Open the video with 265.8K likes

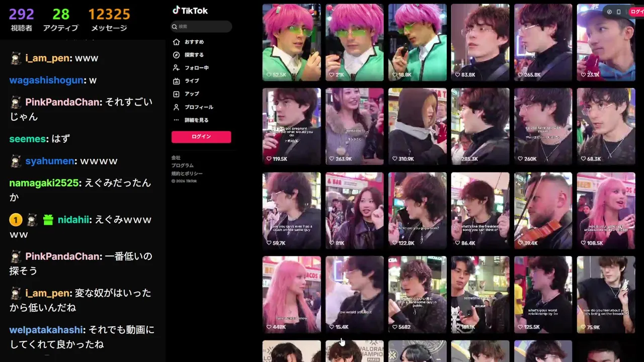543,42
